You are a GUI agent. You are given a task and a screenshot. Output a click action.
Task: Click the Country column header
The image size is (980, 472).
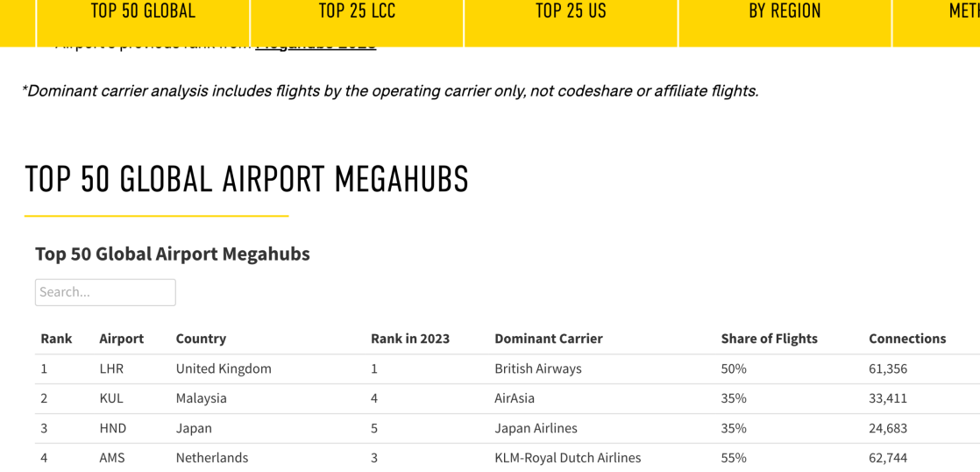tap(201, 339)
